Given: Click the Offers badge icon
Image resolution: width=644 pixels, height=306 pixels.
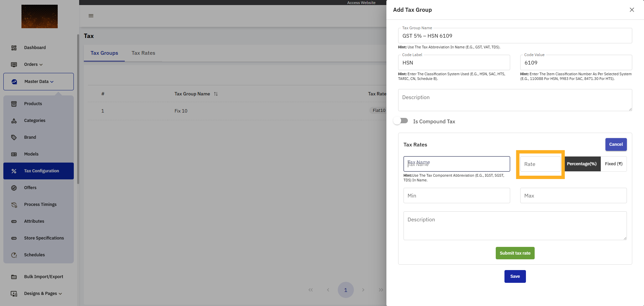Looking at the screenshot, I should pos(14,188).
